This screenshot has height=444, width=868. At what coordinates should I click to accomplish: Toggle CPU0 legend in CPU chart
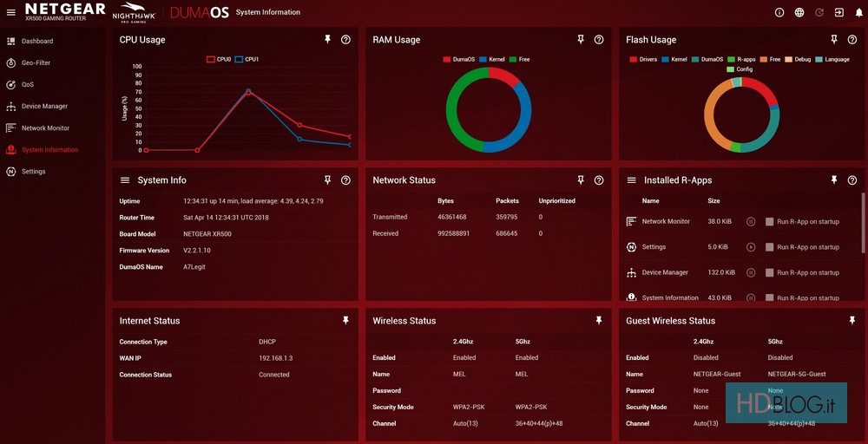point(219,59)
